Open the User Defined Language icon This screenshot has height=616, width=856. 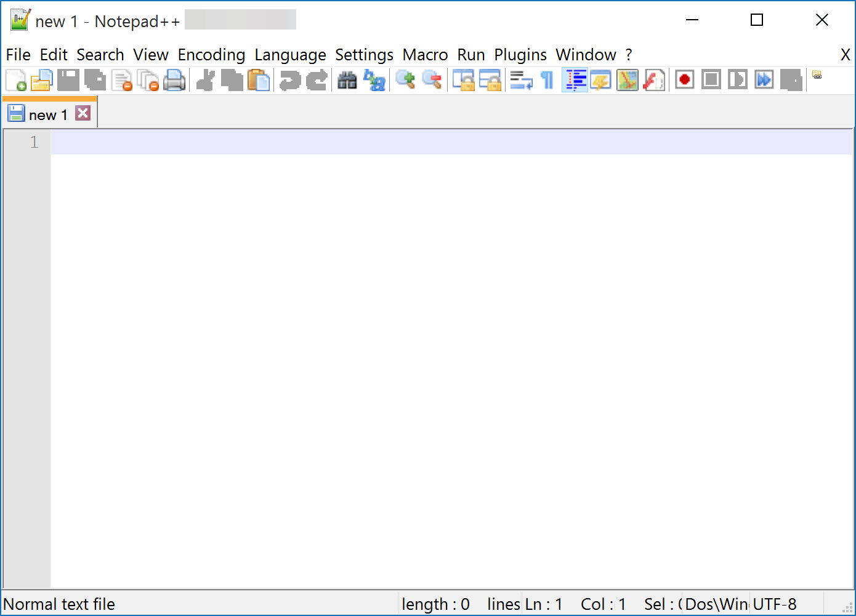(x=600, y=80)
